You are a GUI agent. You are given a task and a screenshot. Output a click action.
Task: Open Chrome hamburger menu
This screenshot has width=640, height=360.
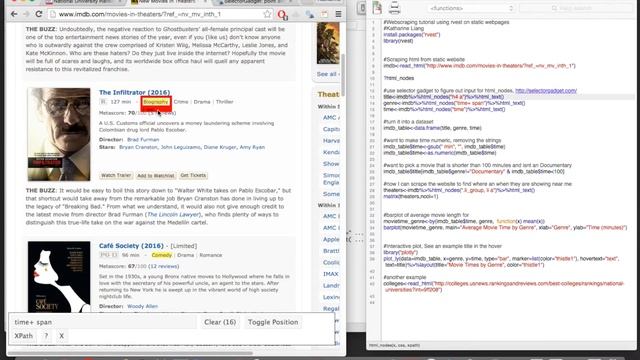pos(338,14)
